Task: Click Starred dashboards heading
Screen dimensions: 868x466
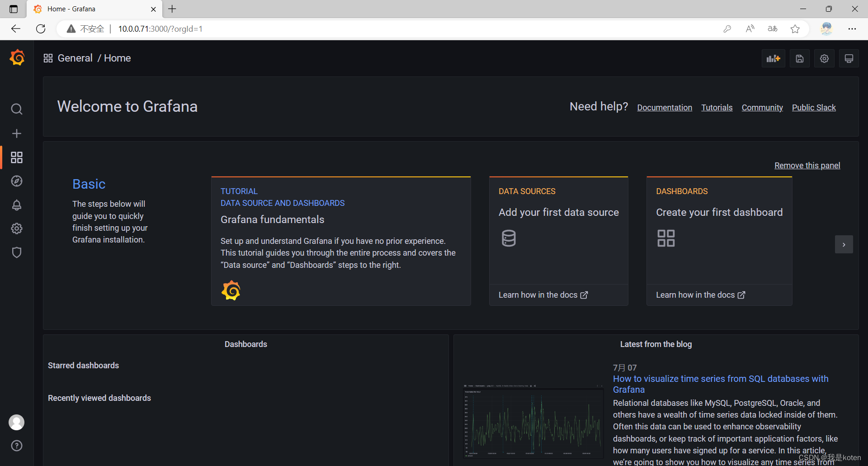Action: (84, 366)
